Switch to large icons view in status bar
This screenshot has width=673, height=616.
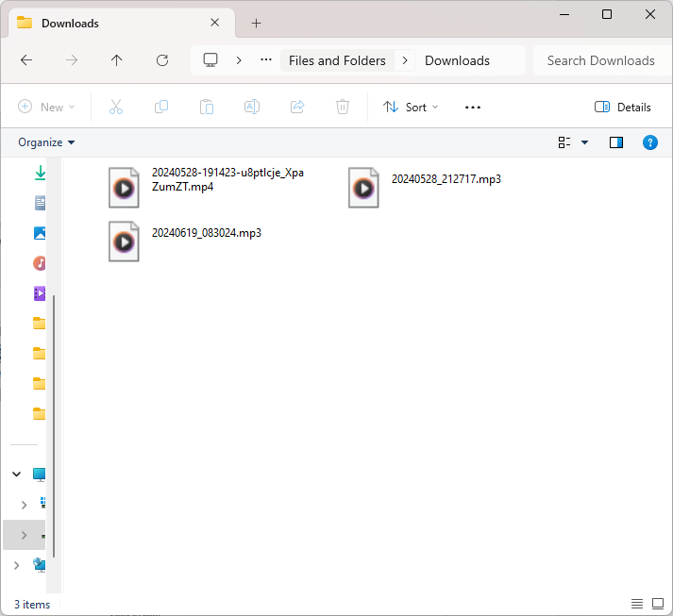[657, 603]
